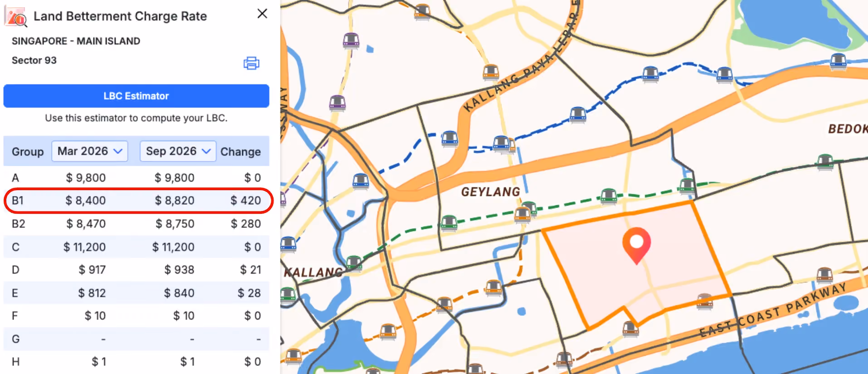The width and height of the screenshot is (868, 374).
Task: Click the $ 812 value in row E
Action: pos(92,293)
